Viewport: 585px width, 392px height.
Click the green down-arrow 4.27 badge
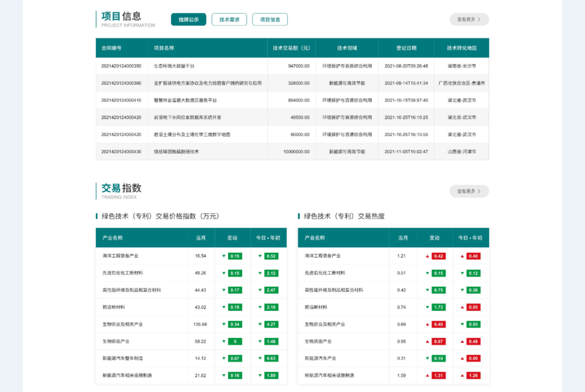pyautogui.click(x=271, y=324)
